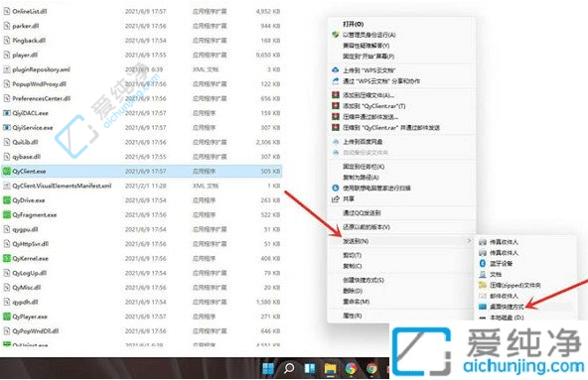Click the share icon beside 共享
The image size is (588, 380).
click(336, 198)
